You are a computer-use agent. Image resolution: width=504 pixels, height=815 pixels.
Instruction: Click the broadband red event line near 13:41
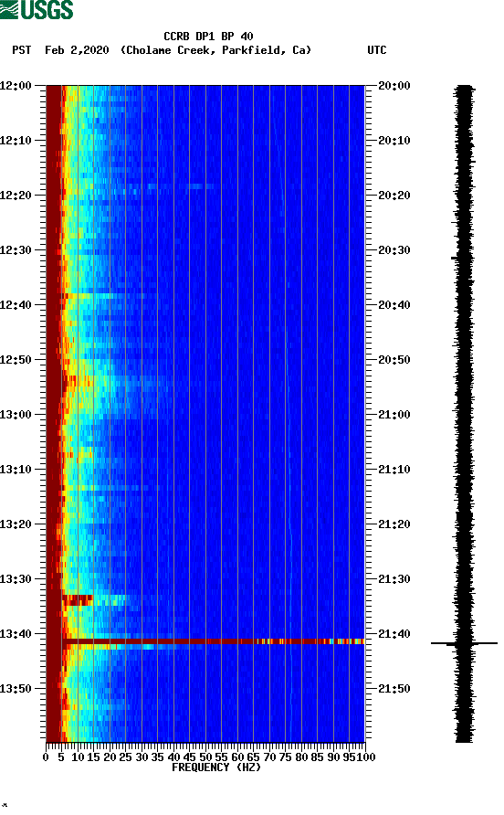(x=213, y=641)
